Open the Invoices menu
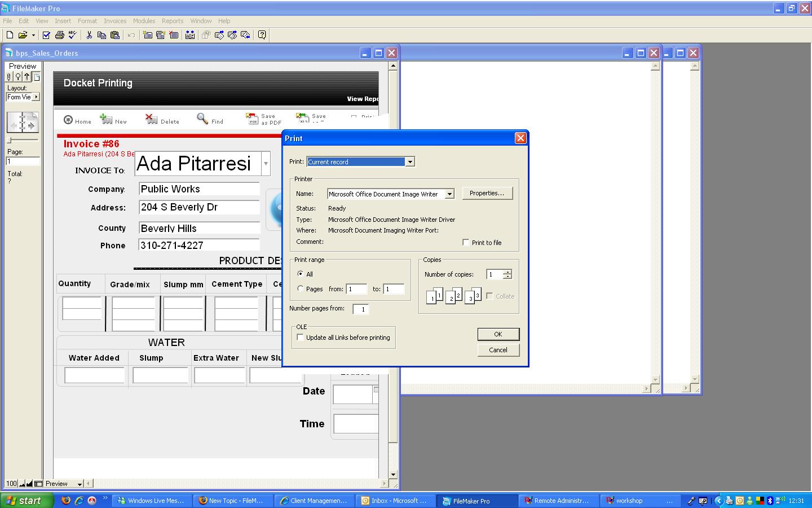Viewport: 812px width, 508px height. click(114, 21)
